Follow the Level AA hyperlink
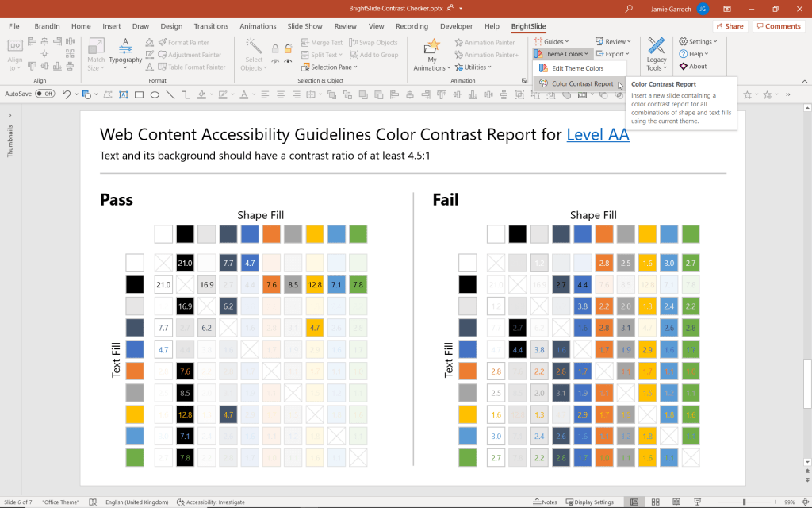The image size is (812, 508). (598, 134)
